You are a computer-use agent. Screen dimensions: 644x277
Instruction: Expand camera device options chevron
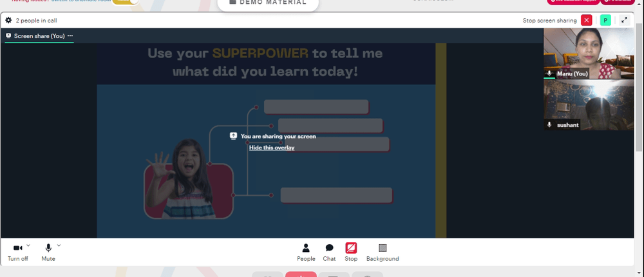(28, 245)
